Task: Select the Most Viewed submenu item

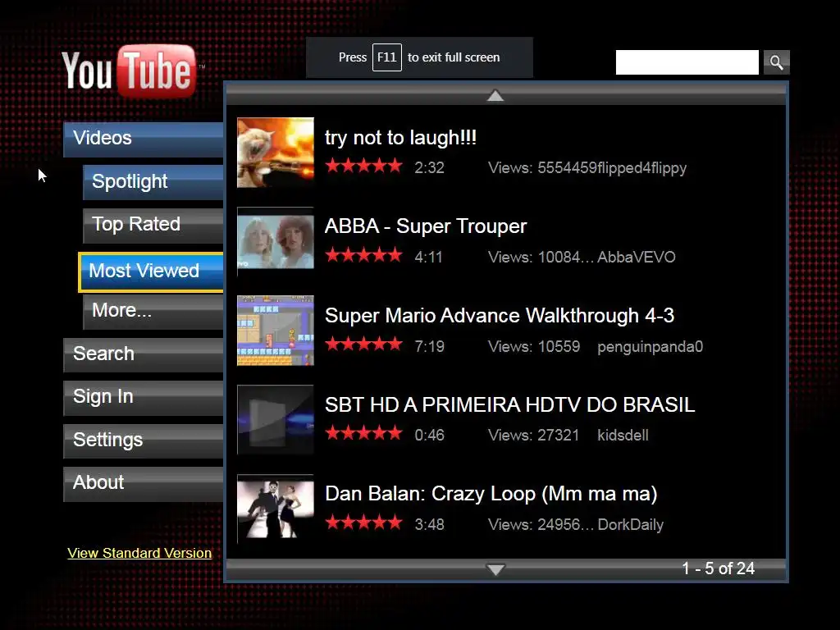Action: 151,272
